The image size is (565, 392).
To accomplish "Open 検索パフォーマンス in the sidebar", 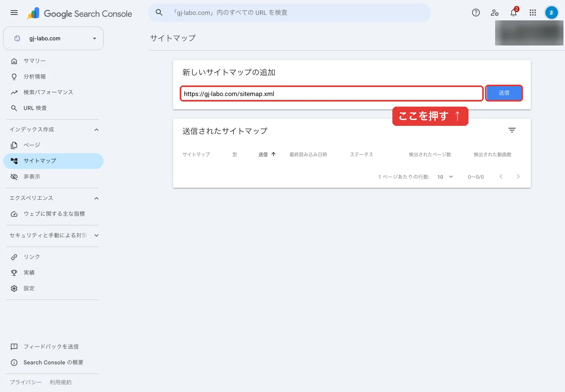I will [x=53, y=92].
